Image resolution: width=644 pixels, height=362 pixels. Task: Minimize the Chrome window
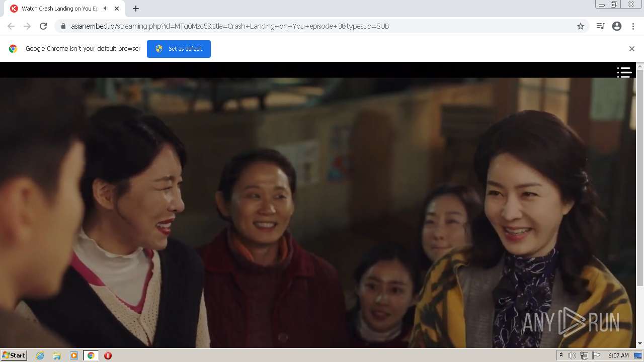[x=601, y=5]
